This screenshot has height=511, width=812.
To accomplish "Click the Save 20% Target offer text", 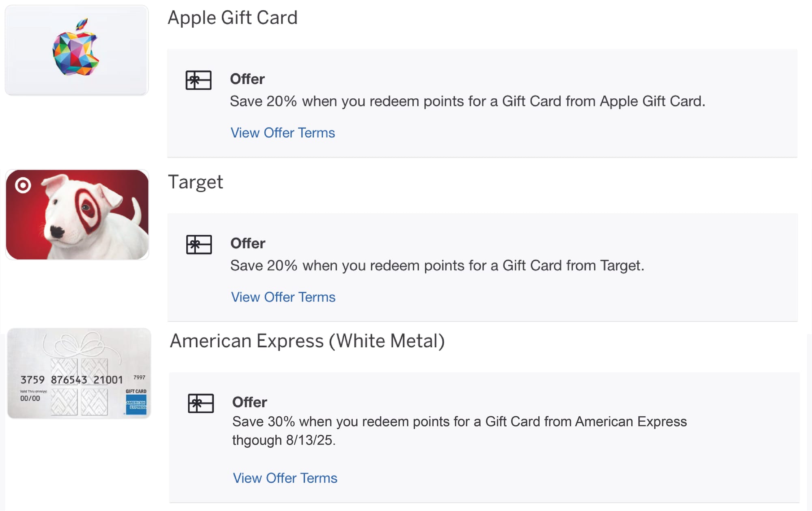I will click(x=437, y=266).
